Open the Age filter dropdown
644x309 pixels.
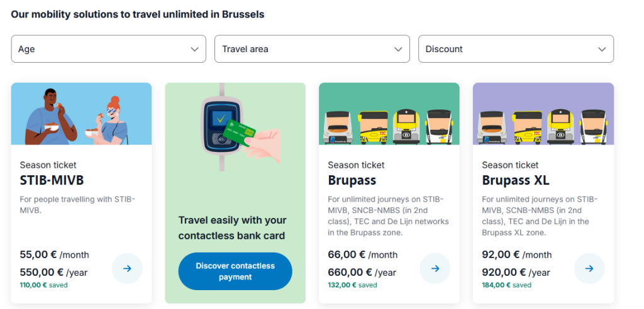tap(108, 49)
